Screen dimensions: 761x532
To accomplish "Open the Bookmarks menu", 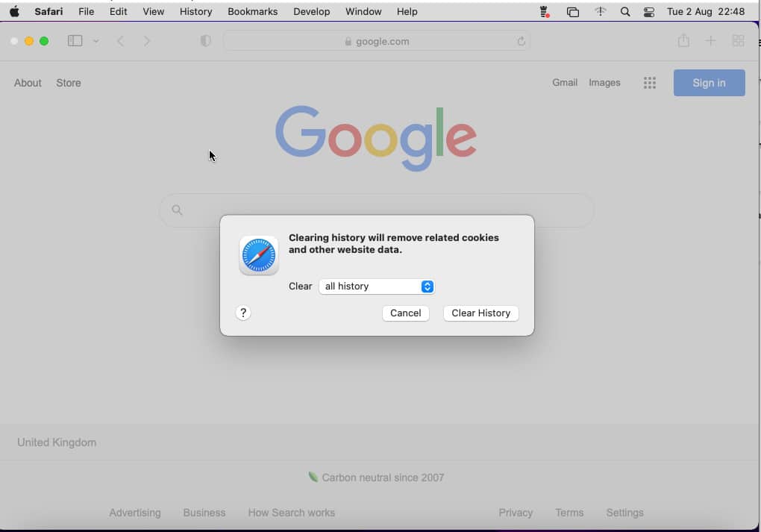I will point(253,12).
